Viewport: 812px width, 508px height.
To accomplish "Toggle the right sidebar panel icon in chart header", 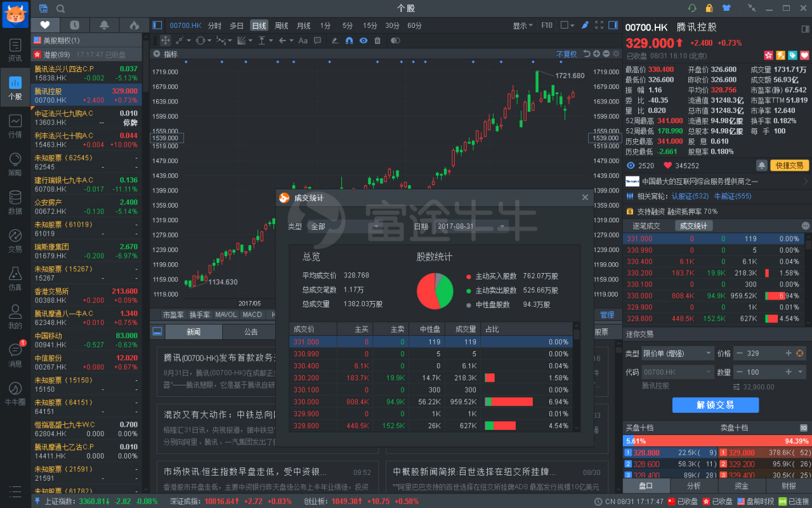I will [x=613, y=25].
